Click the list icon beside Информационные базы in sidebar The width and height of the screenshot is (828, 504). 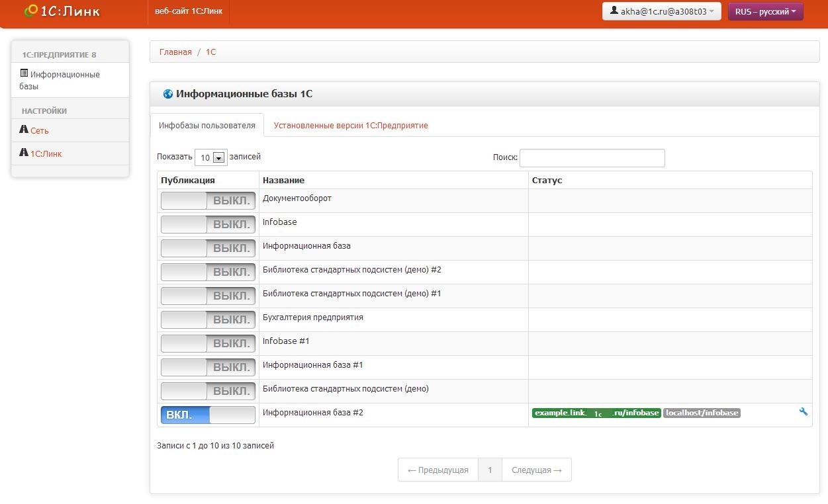[x=24, y=73]
